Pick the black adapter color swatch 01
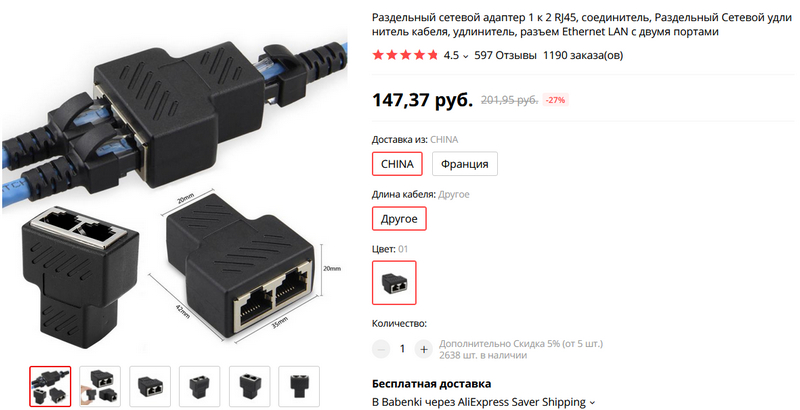The image size is (800, 410). click(x=394, y=283)
